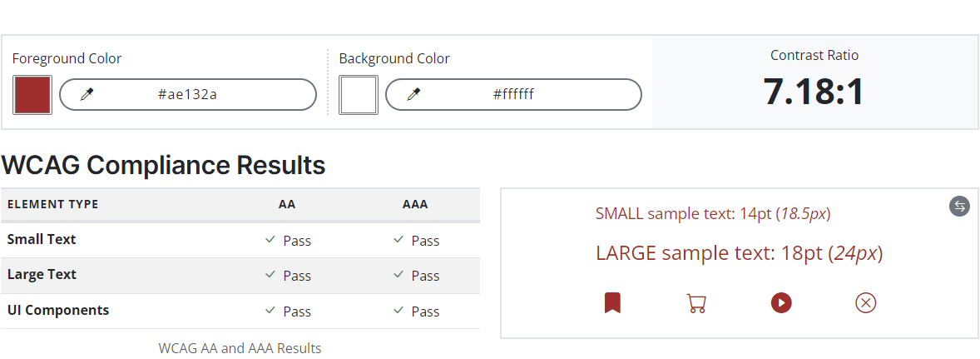Click the circled X sample icon
Viewport: 980px width, 359px height.
click(866, 303)
